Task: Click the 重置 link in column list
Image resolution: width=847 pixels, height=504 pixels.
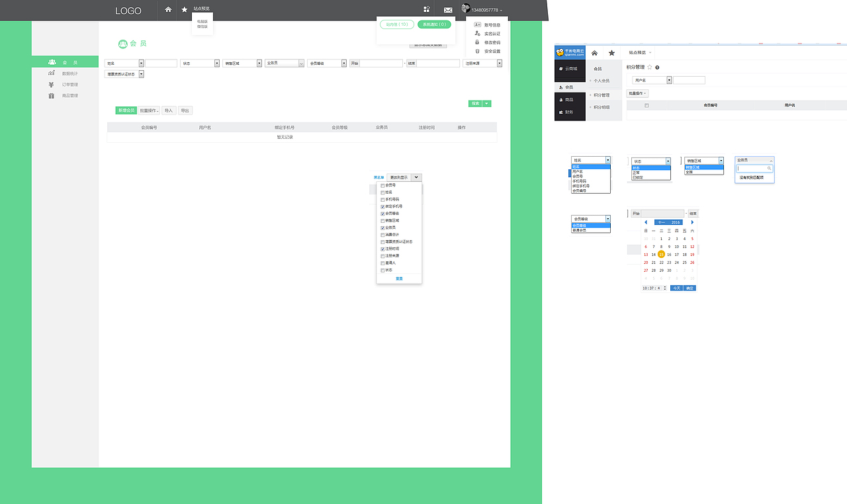Action: (399, 278)
